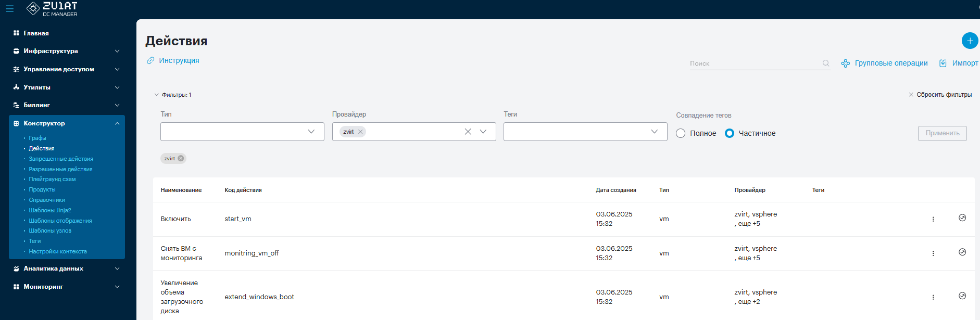Clear Провайдер field with X icon
The height and width of the screenshot is (320, 980).
point(468,132)
